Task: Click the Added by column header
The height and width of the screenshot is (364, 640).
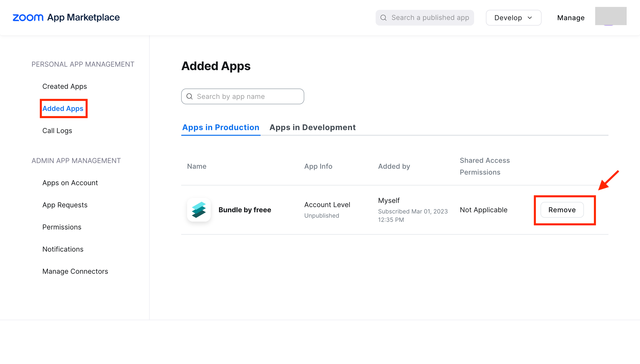Action: click(x=394, y=167)
